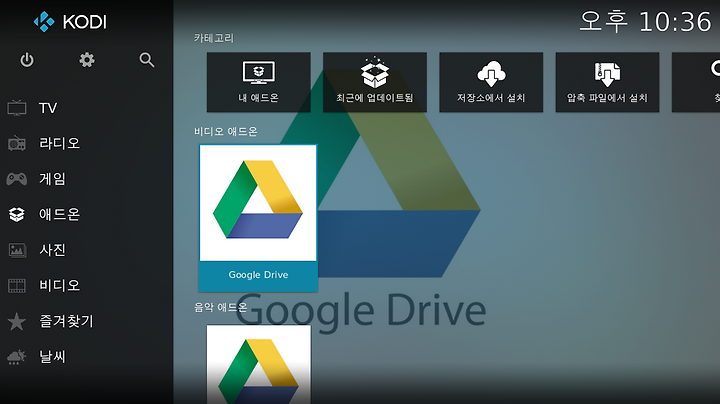The image size is (720, 404).
Task: Click the favorites star icon
Action: [x=17, y=321]
